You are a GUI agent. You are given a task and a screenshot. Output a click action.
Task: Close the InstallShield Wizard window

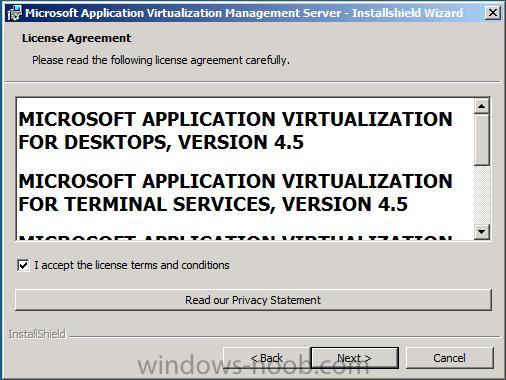click(x=492, y=13)
